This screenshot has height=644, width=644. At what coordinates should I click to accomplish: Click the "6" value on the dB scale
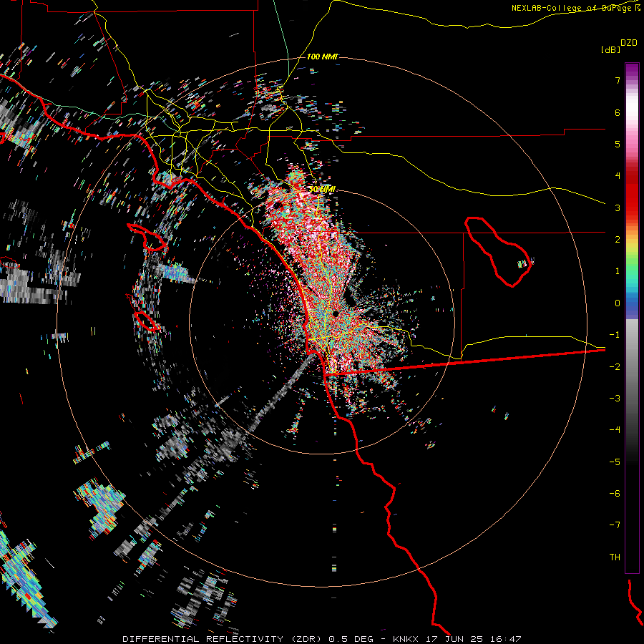618,112
